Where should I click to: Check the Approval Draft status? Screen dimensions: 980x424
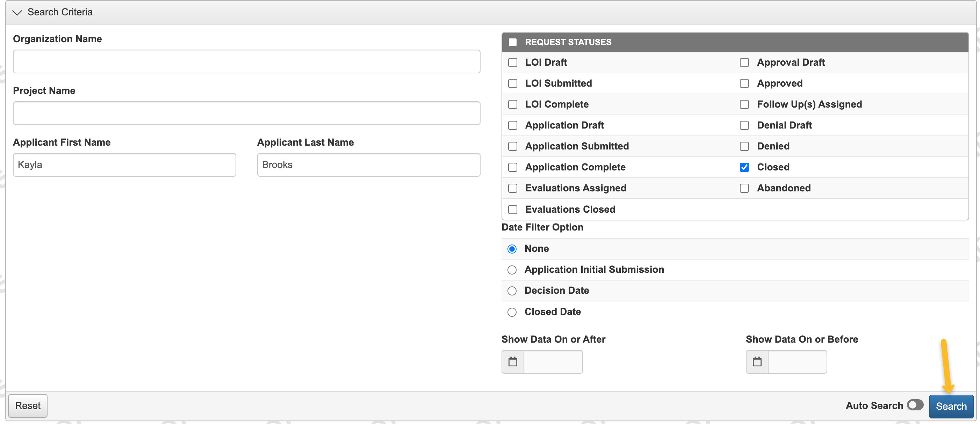tap(744, 63)
